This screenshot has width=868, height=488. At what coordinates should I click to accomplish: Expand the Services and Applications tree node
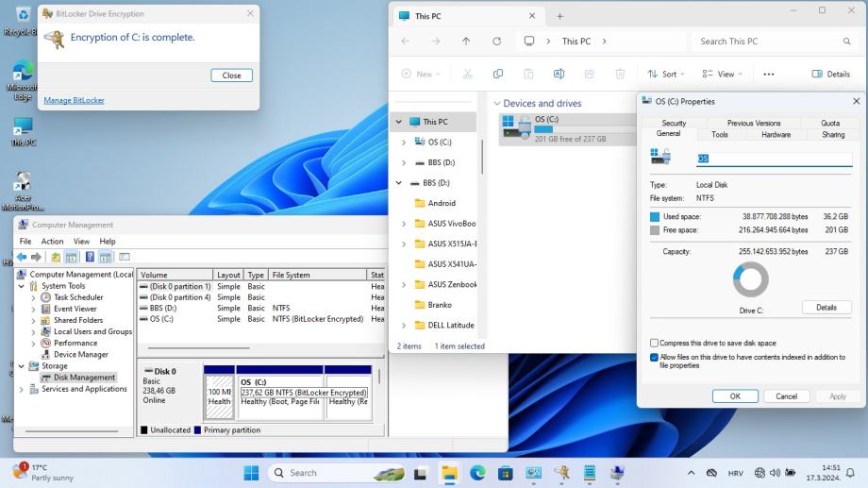pos(23,389)
